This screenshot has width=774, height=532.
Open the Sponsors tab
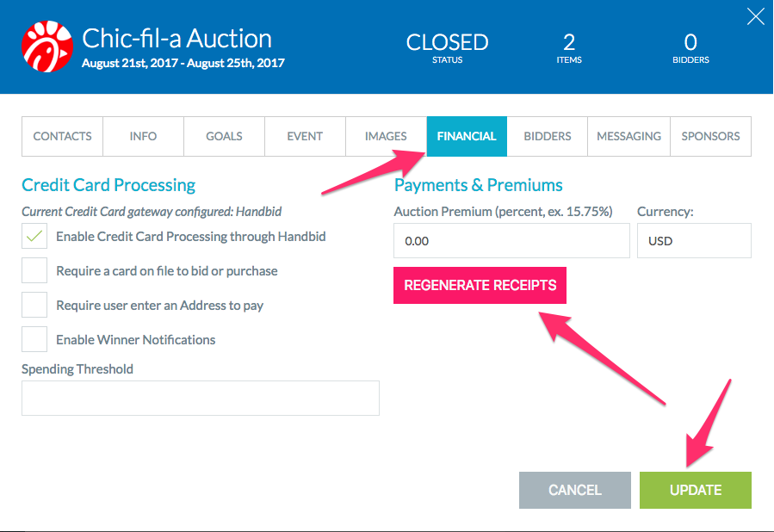click(x=711, y=136)
